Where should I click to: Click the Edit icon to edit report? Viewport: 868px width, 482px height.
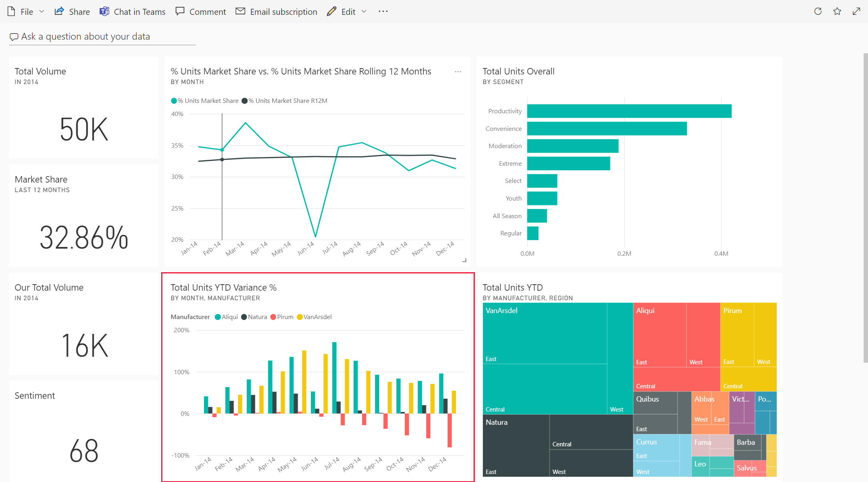[331, 11]
